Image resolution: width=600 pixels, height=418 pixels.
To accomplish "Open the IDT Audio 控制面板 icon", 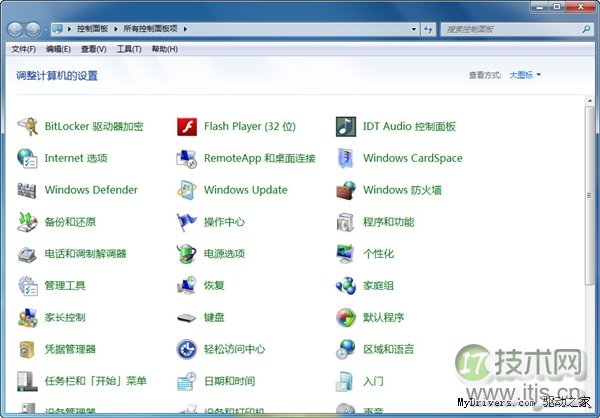I will point(346,126).
